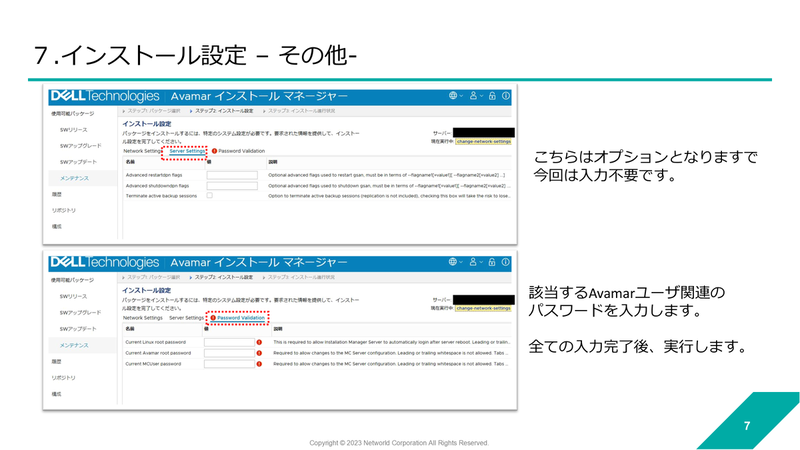The height and width of the screenshot is (450, 800).
Task: Click the 'Advanced restartdpn flags' row label
Action: [x=154, y=175]
